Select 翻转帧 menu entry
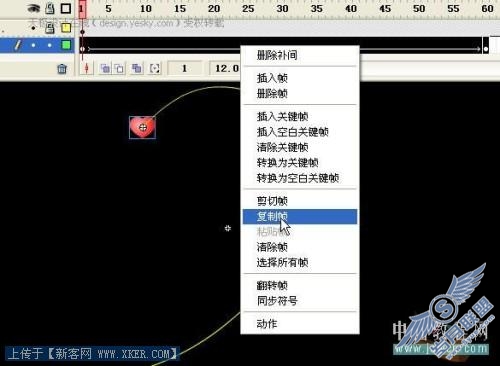This screenshot has height=366, width=500. coord(272,285)
